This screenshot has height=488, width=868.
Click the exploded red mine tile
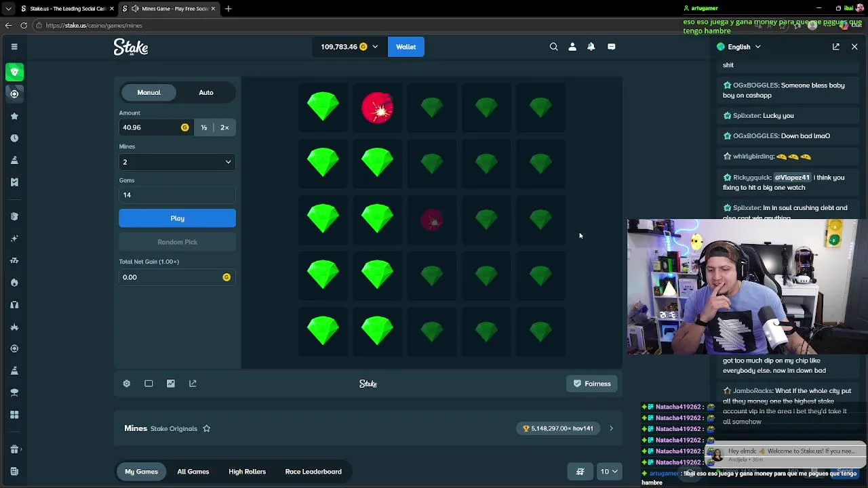coord(377,107)
